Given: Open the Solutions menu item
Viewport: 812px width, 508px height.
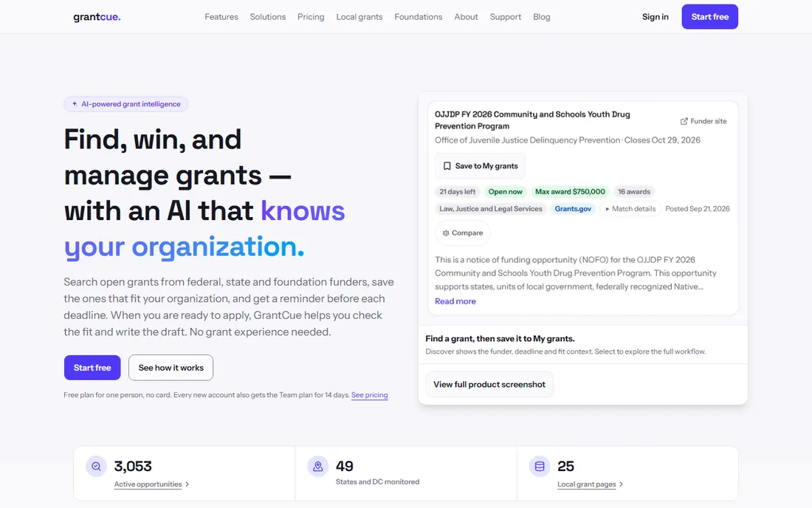Looking at the screenshot, I should pos(268,16).
